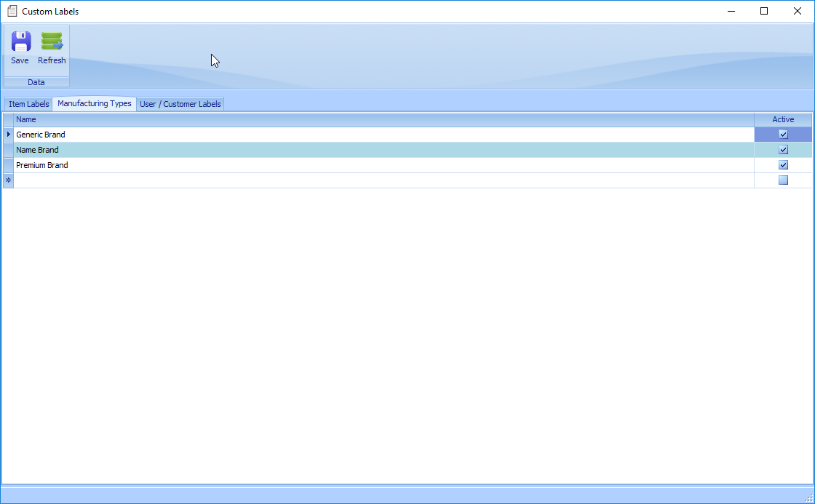
Task: Tick the Active checkbox in the new row
Action: click(783, 180)
